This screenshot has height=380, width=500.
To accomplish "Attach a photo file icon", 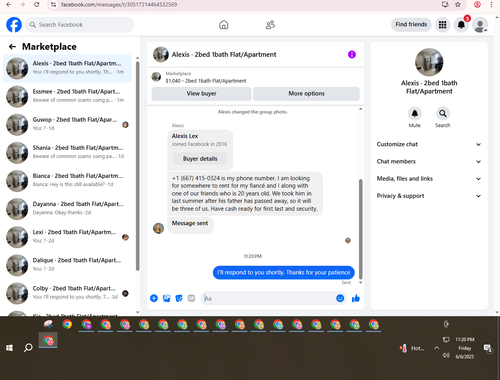I will [x=166, y=298].
